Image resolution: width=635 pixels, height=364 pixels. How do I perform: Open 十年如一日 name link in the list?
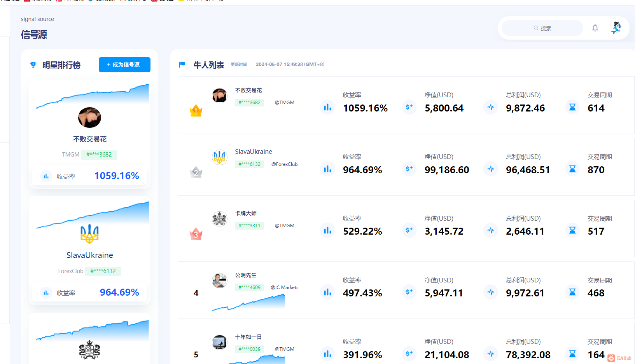click(x=248, y=337)
